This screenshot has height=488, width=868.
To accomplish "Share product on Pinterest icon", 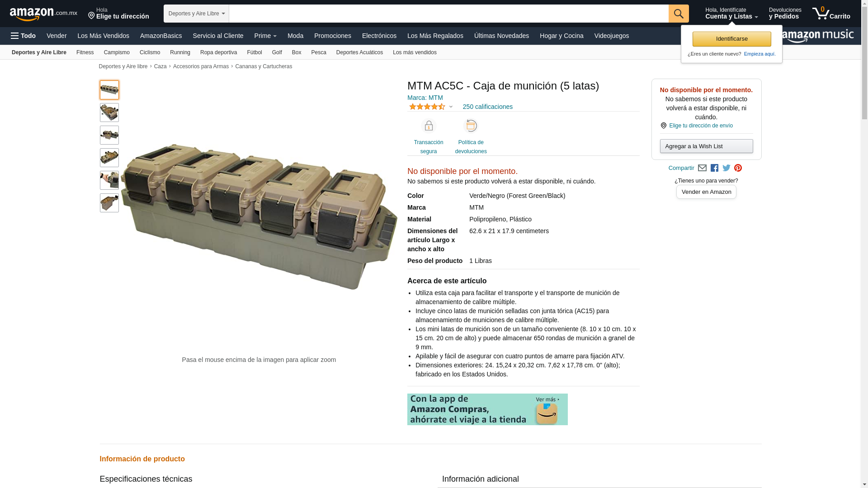I will [738, 168].
